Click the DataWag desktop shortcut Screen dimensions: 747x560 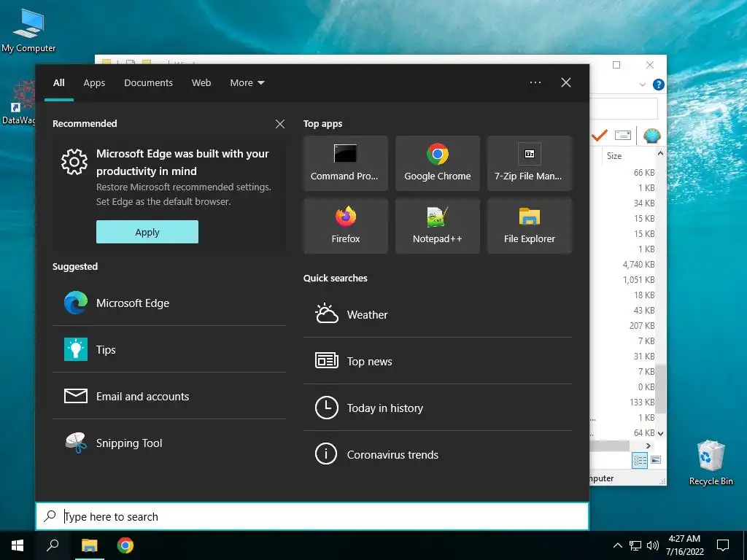click(18, 102)
